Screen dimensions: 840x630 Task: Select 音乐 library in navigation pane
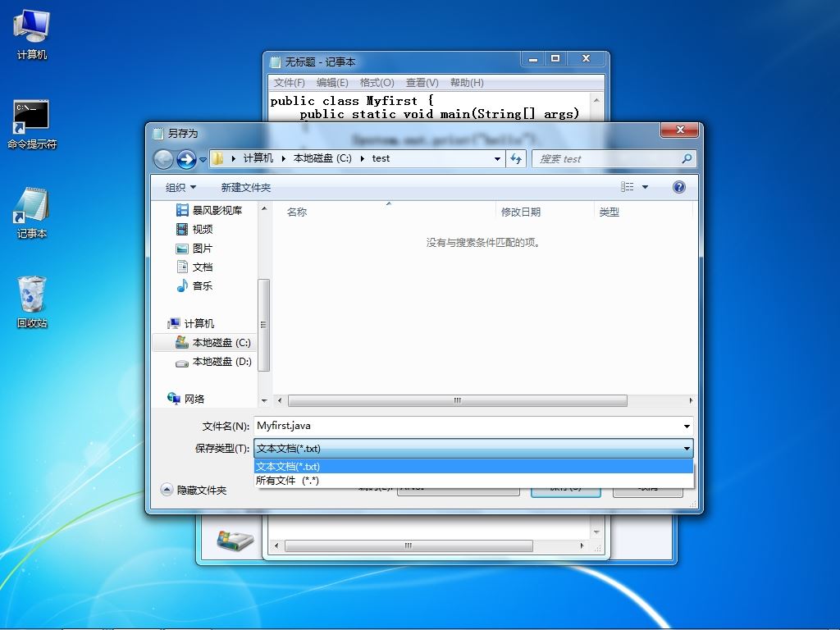pos(194,285)
